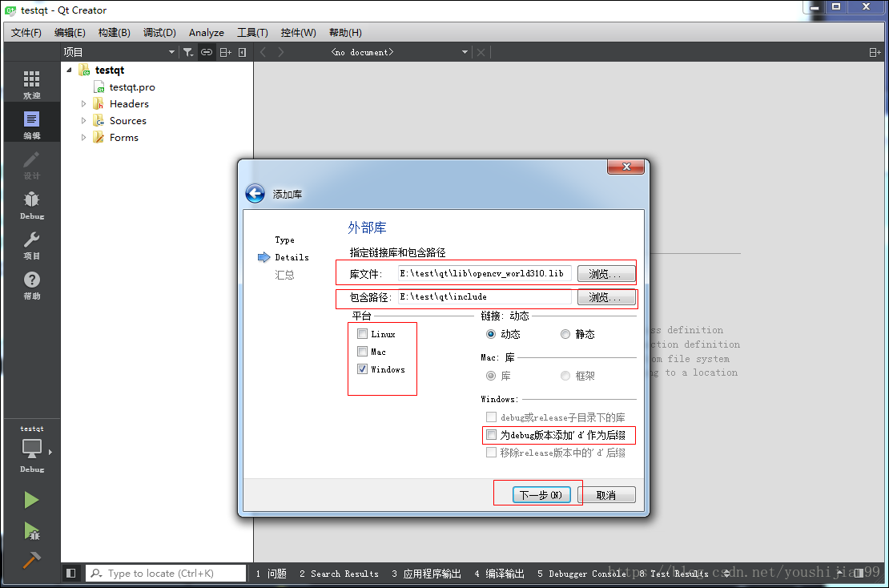Expand the Forms folder
Screen dimensions: 889x588
(83, 137)
